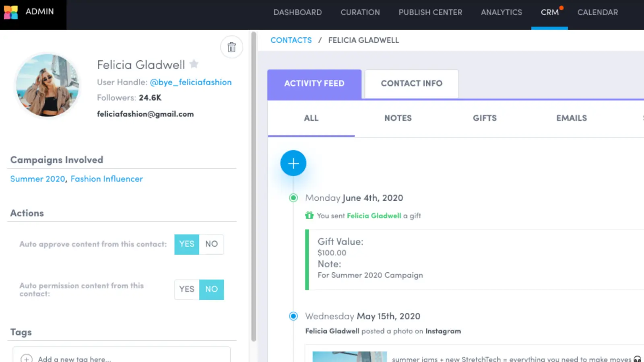The height and width of the screenshot is (362, 644).
Task: Set auto approve content to NO
Action: tap(211, 244)
